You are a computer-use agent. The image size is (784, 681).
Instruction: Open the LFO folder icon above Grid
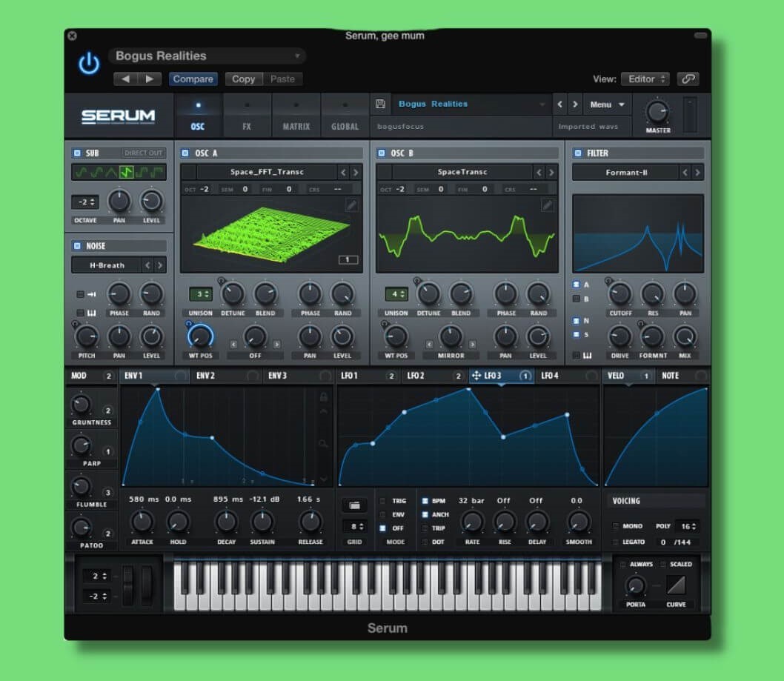354,505
